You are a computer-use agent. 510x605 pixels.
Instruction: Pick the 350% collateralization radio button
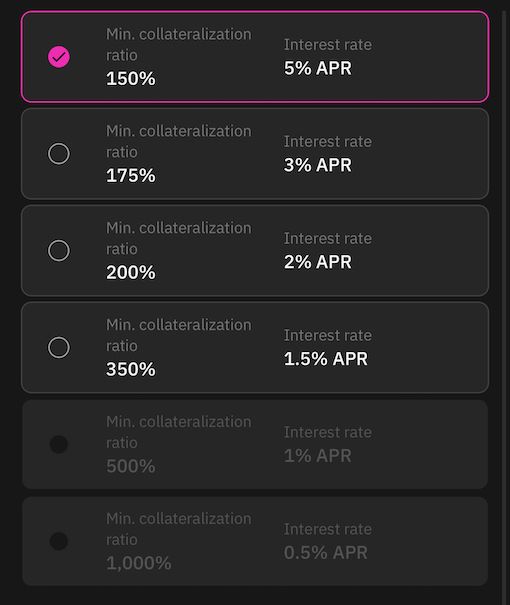coord(59,347)
